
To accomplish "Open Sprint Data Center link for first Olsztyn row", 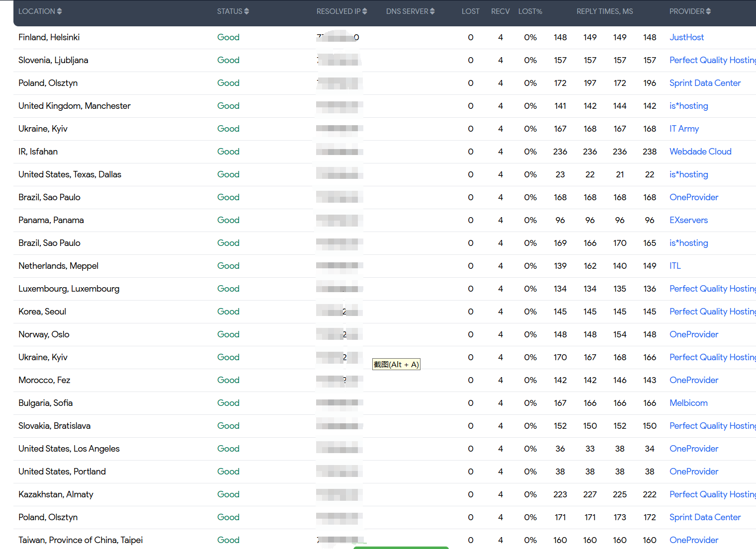I will tap(705, 83).
